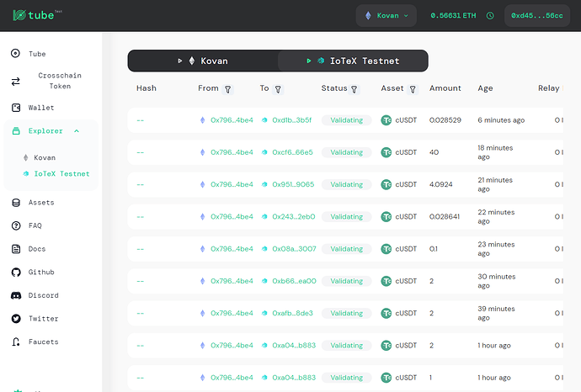Open recipient address 0x08a...3007
The image size is (581, 392).
(294, 249)
